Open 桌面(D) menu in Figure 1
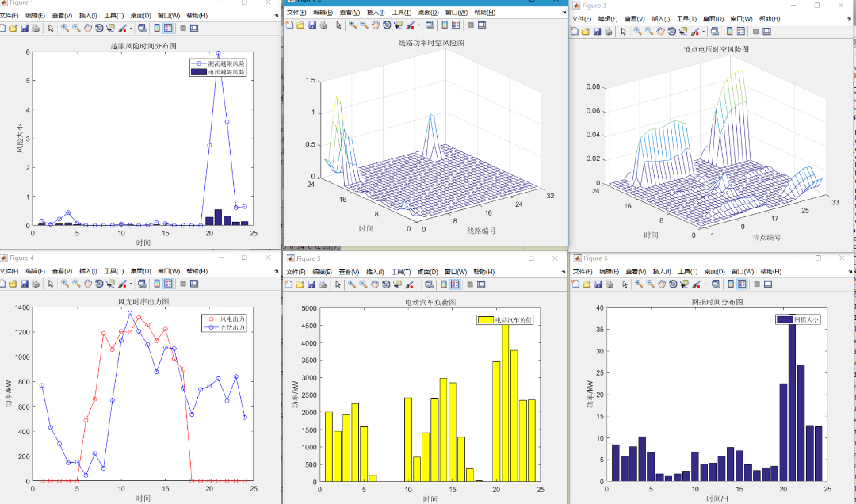The height and width of the screenshot is (504, 856). 140,15
